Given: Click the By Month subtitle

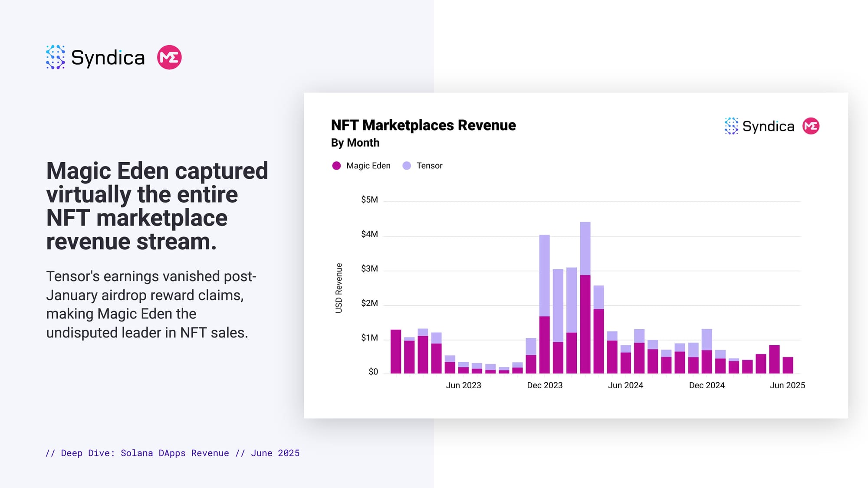Looking at the screenshot, I should click(355, 143).
